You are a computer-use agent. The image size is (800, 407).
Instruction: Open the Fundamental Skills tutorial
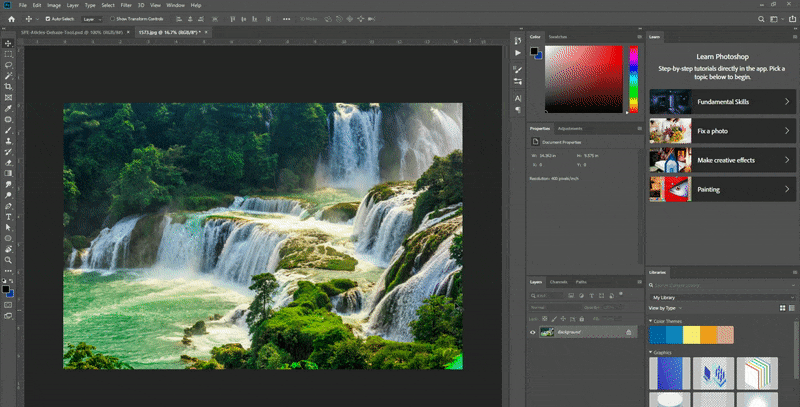click(721, 102)
